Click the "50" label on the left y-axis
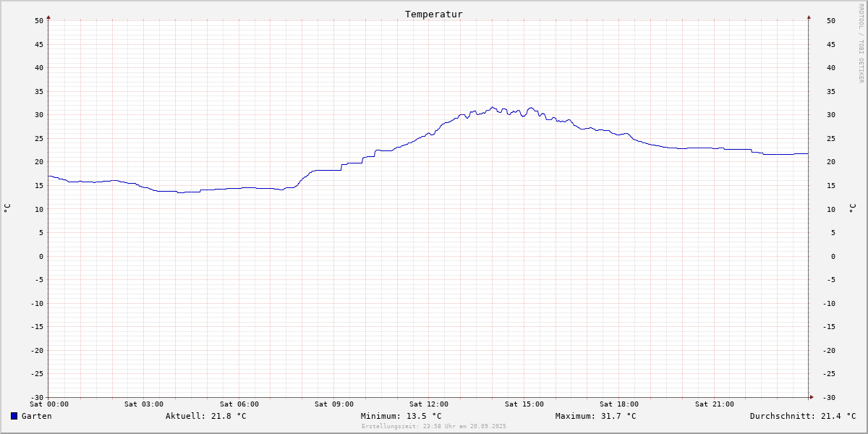 click(x=39, y=20)
